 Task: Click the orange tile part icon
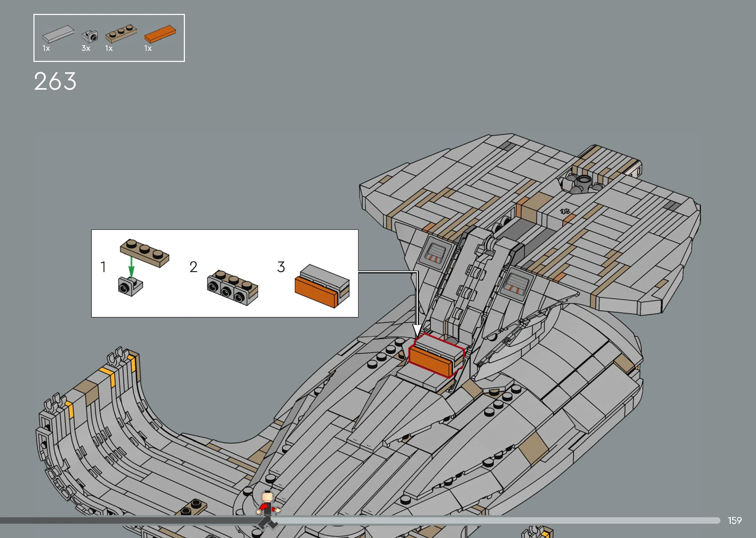click(160, 34)
